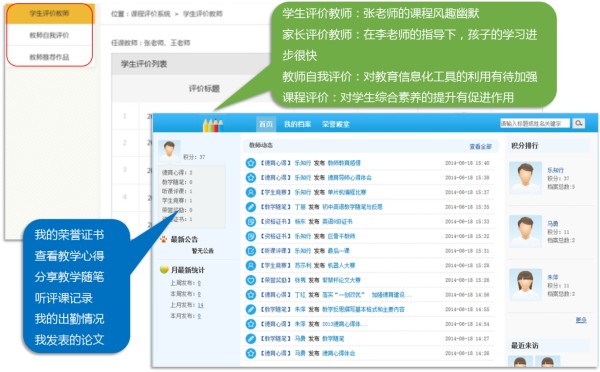Click the 课程评价系统 breadcrumb link
This screenshot has height=372, width=600.
[x=151, y=14]
